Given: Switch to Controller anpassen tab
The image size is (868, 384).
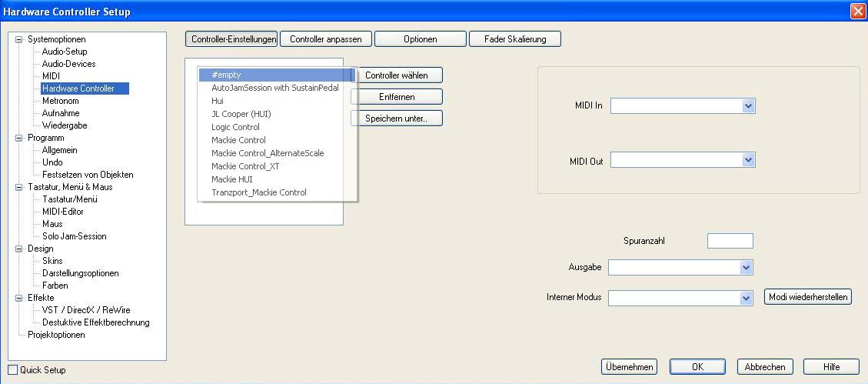Looking at the screenshot, I should (325, 39).
